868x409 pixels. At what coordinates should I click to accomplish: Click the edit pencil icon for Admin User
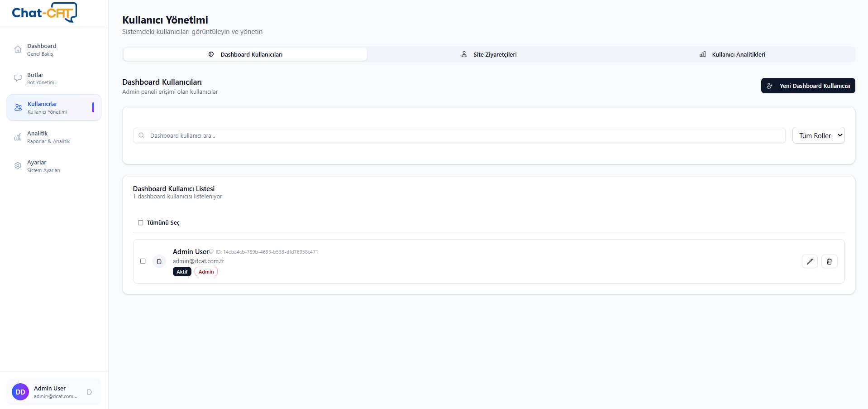[810, 261]
